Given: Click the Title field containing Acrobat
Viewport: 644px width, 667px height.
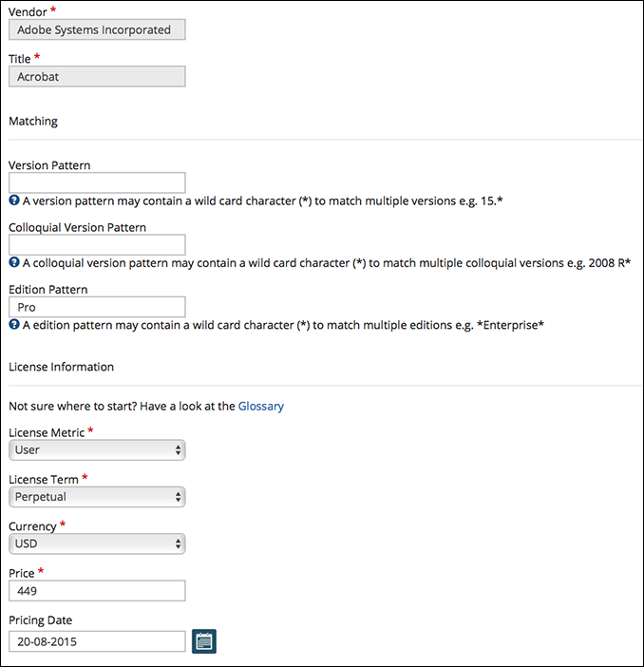Looking at the screenshot, I should [97, 76].
